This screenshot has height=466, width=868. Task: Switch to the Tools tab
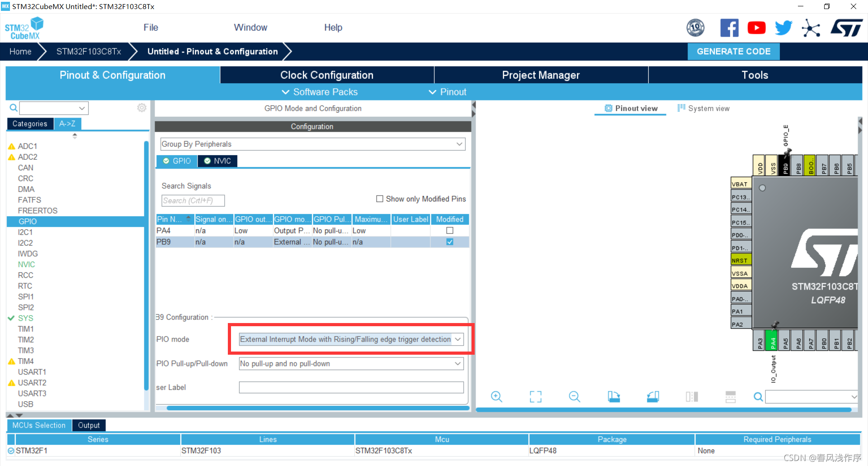pos(755,75)
